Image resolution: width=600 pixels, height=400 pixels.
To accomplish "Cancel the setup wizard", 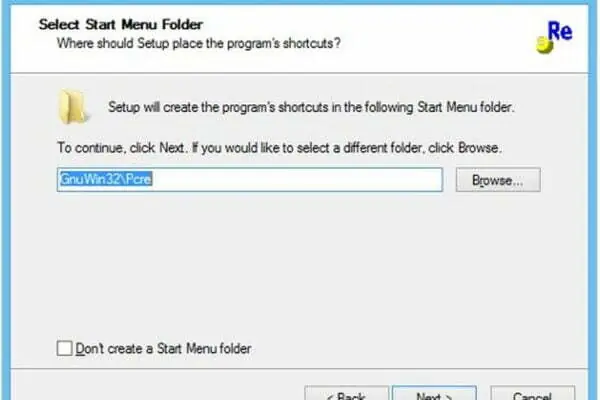I will pos(532,393).
